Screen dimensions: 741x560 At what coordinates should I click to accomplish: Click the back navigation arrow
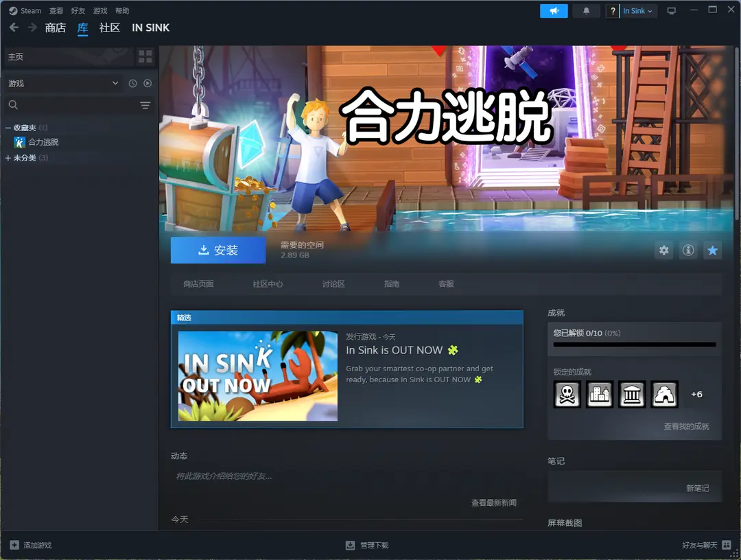click(14, 28)
